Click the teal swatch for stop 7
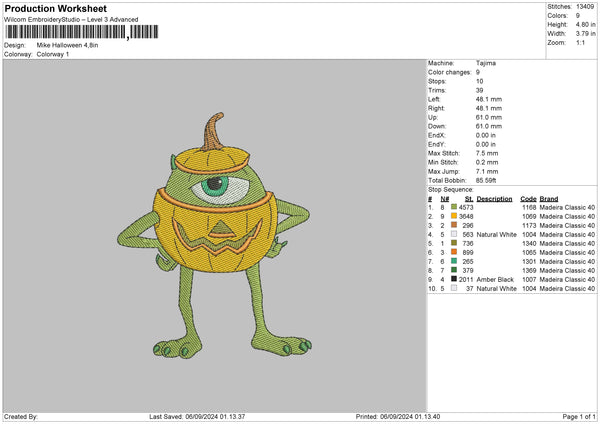Viewport: 600px width, 424px height. (454, 261)
